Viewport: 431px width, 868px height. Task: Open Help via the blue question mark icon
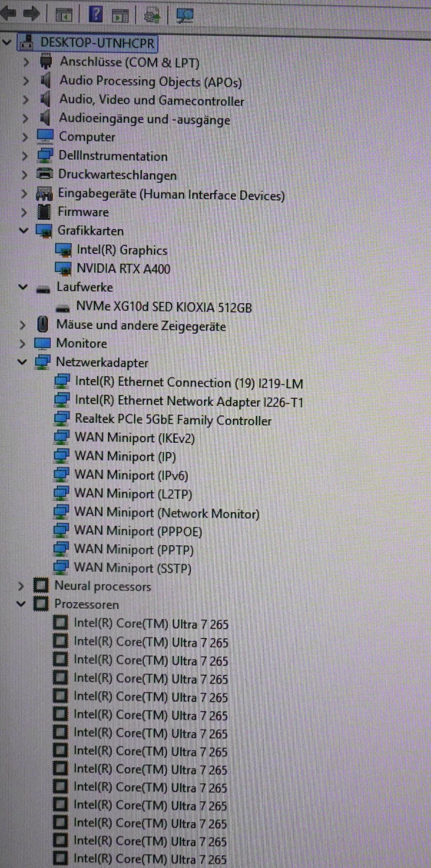(96, 14)
